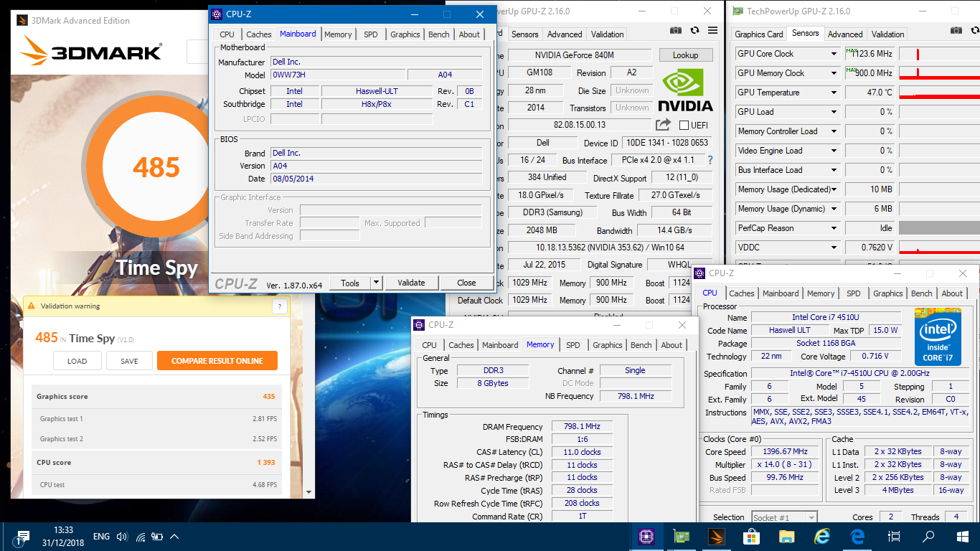Switch to SPD tab in CPU-Z Memory window
This screenshot has height=551, width=980.
573,345
